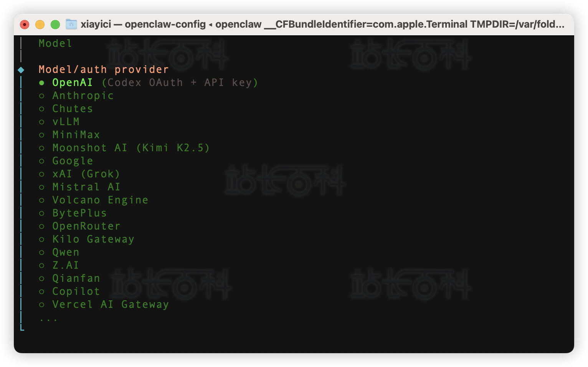This screenshot has width=588, height=367.
Task: Choose Qwen as the provider
Action: click(x=59, y=252)
